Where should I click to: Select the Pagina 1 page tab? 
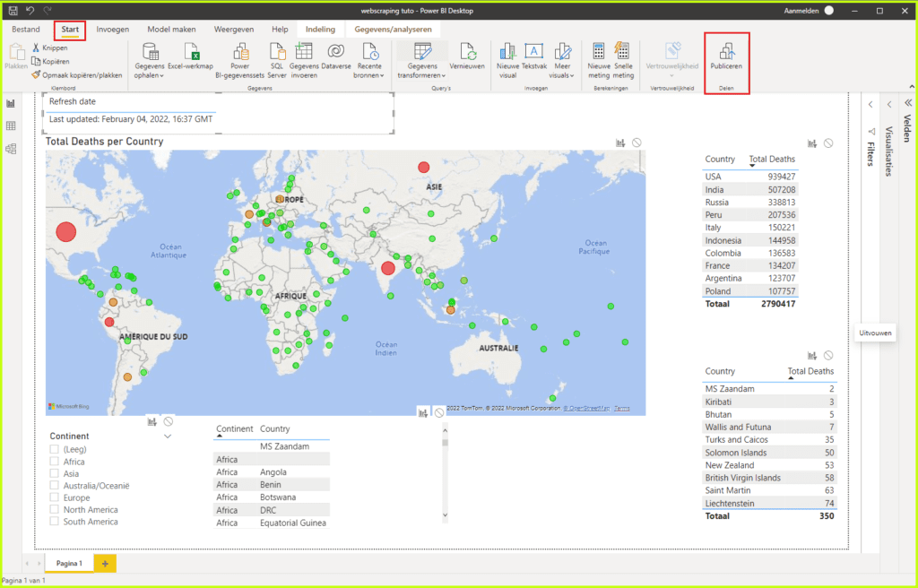[69, 564]
